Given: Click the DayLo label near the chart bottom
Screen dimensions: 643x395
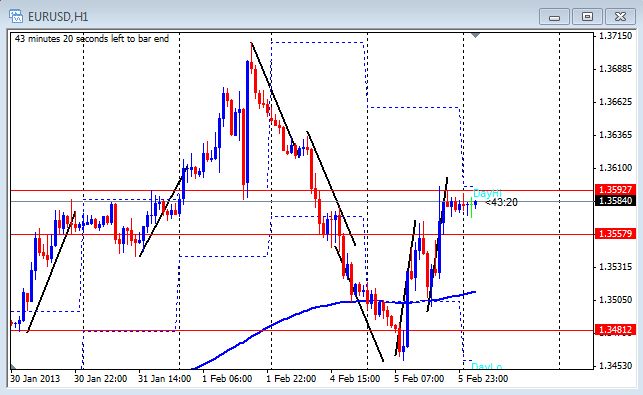Looking at the screenshot, I should [x=487, y=366].
